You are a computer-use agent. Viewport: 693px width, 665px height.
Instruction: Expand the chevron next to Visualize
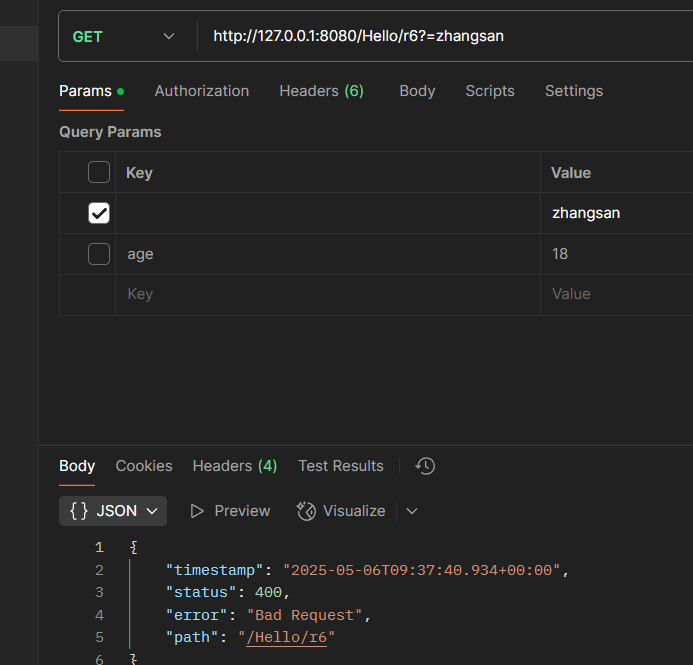(412, 511)
